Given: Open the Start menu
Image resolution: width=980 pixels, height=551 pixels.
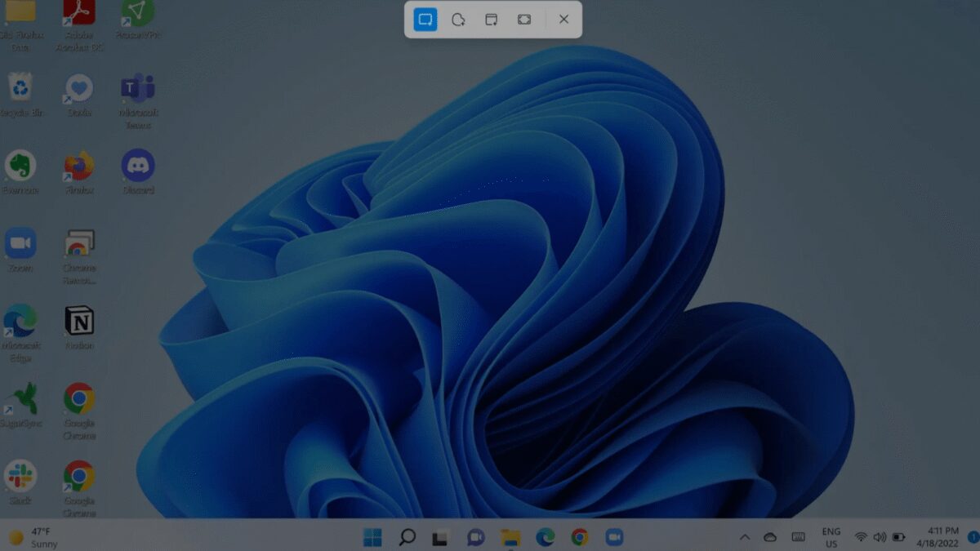Looking at the screenshot, I should pos(372,537).
